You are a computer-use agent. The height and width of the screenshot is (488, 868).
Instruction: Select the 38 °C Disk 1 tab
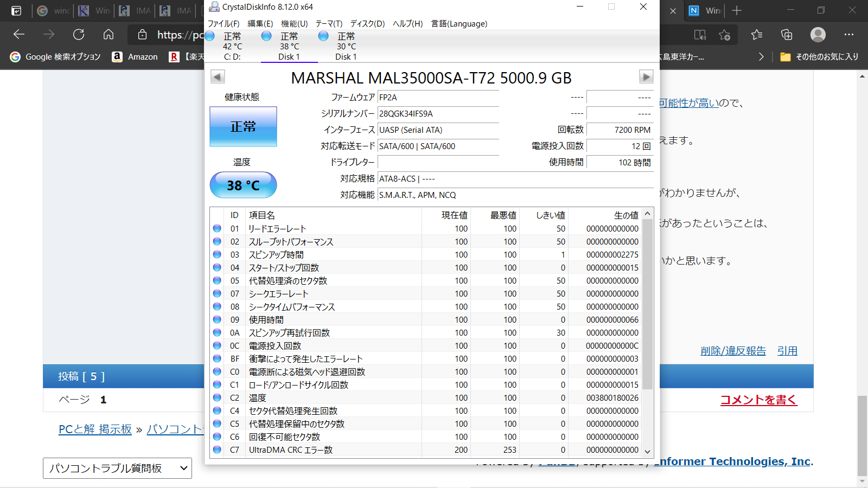click(289, 47)
